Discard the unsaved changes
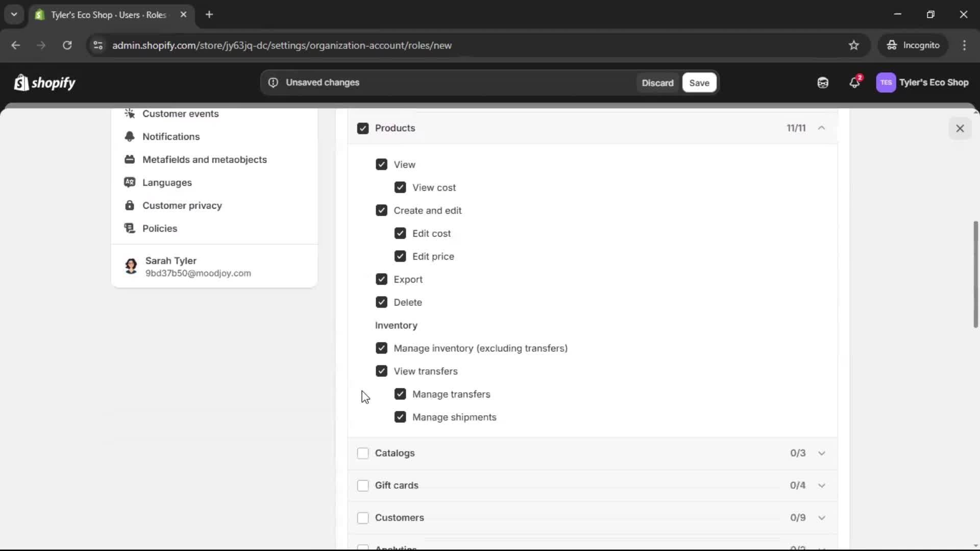 (x=657, y=83)
